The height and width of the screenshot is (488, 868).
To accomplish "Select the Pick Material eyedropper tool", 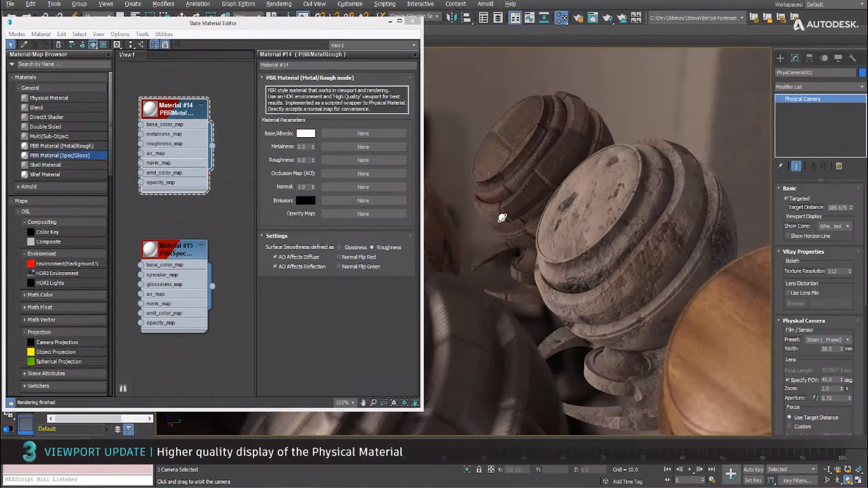I will pos(24,44).
